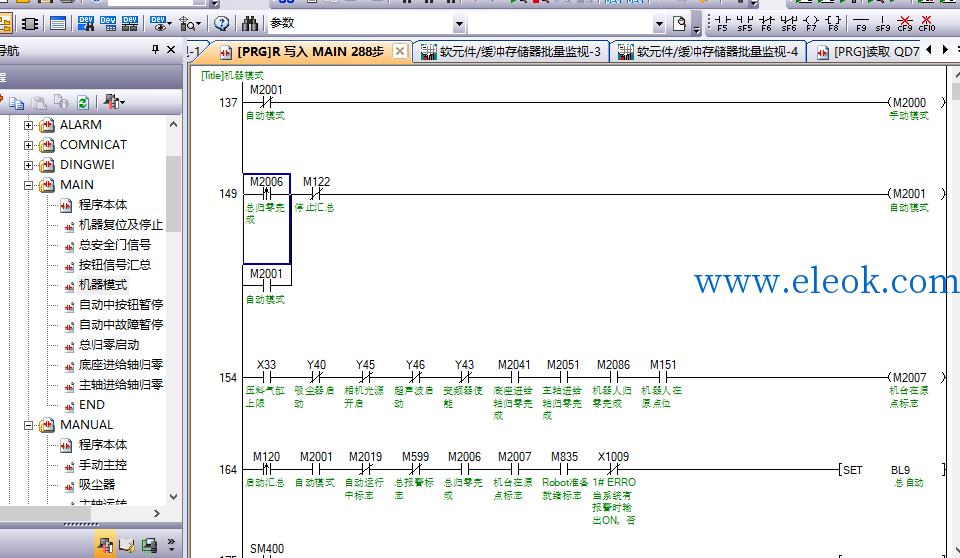
Task: Click the help question mark icon
Action: pos(222,24)
